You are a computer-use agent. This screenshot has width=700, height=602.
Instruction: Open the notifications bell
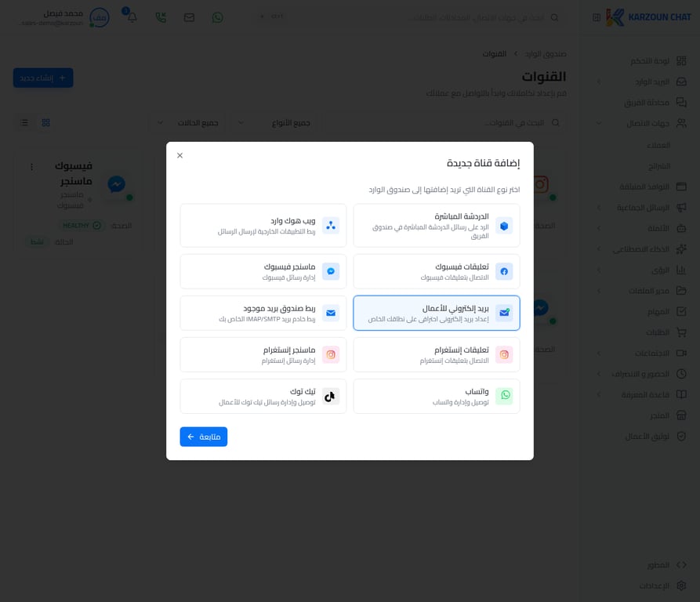tap(132, 17)
